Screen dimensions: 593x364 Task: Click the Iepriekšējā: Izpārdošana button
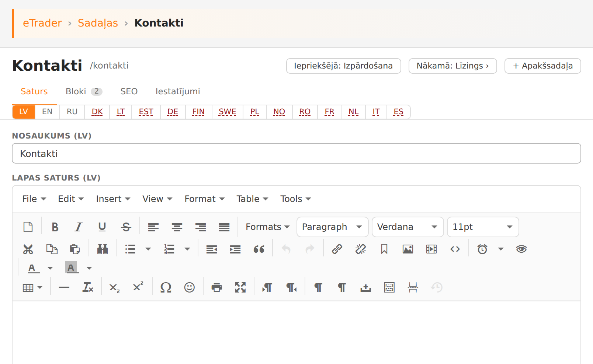344,66
